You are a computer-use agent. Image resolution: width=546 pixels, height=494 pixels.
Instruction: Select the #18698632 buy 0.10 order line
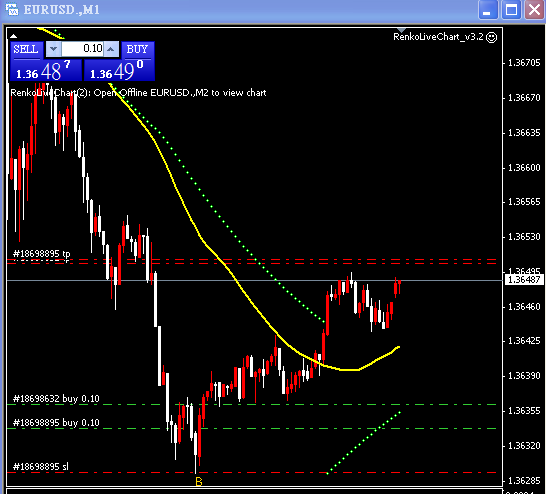coord(251,405)
